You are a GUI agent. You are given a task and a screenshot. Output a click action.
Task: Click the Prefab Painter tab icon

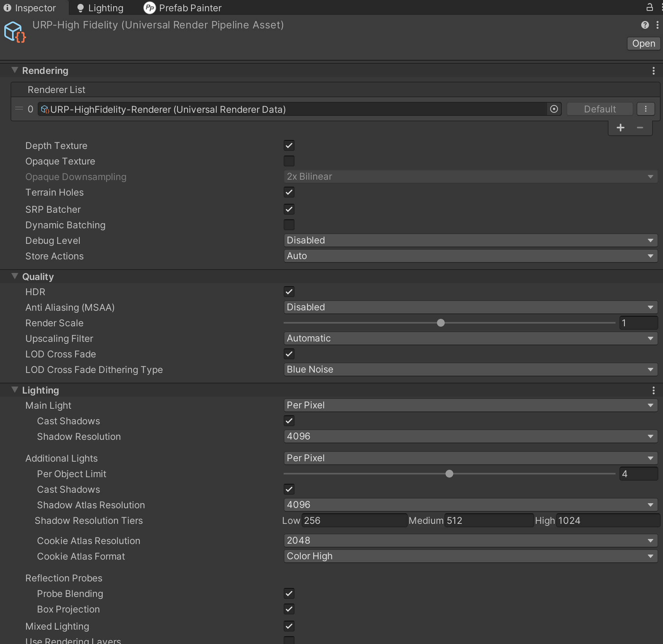149,8
